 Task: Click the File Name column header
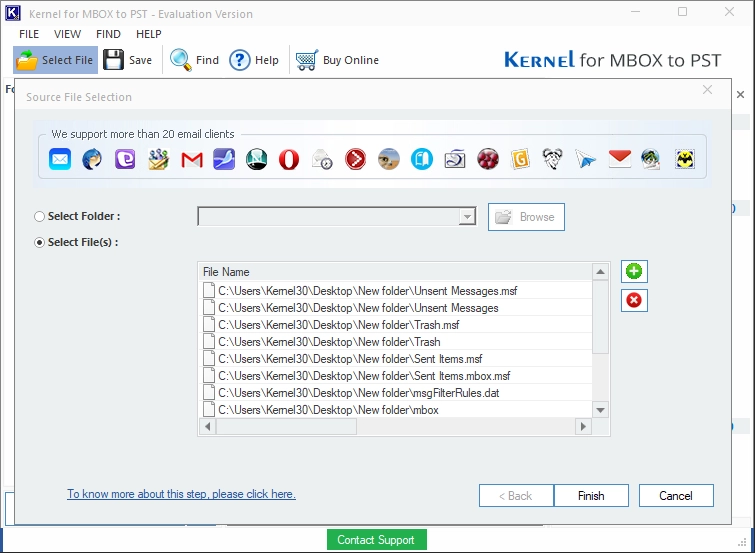396,272
